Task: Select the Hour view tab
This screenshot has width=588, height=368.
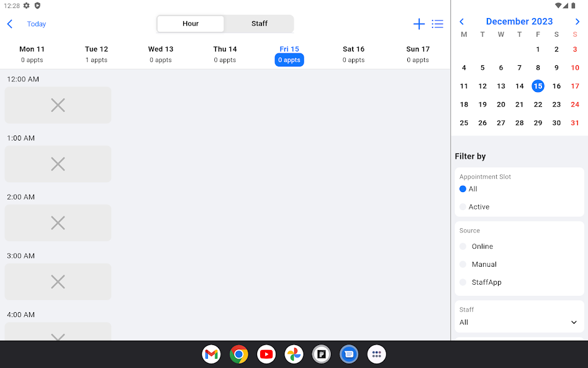Action: 191,24
